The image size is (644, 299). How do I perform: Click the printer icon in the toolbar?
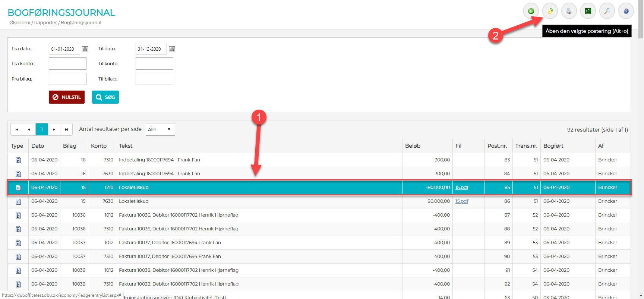pyautogui.click(x=569, y=11)
